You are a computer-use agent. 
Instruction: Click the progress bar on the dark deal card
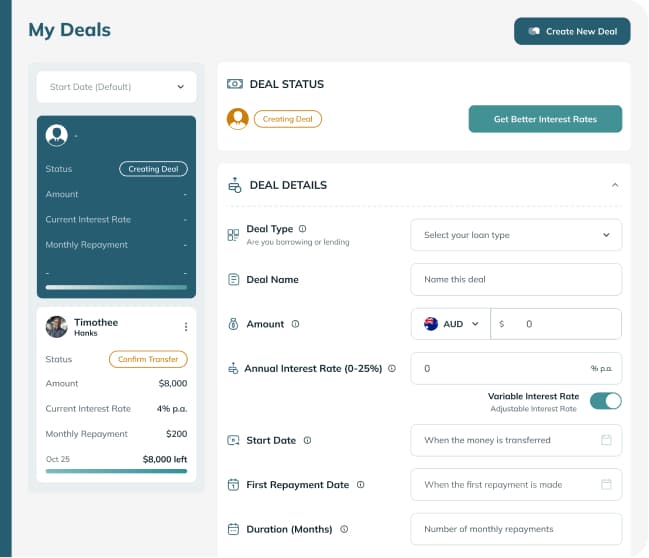coord(116,287)
